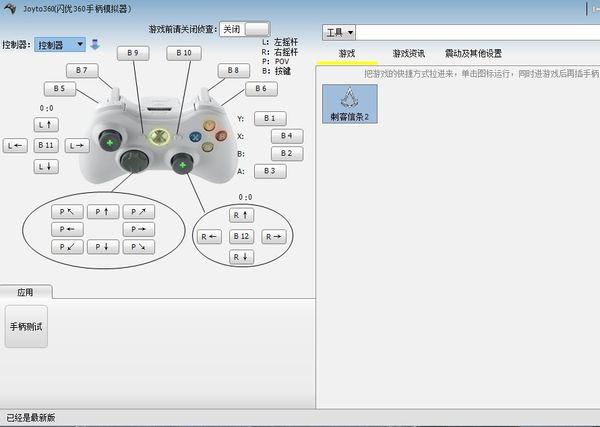The image size is (600, 427).
Task: Open the 震动及其他设置 tab
Action: pyautogui.click(x=473, y=54)
